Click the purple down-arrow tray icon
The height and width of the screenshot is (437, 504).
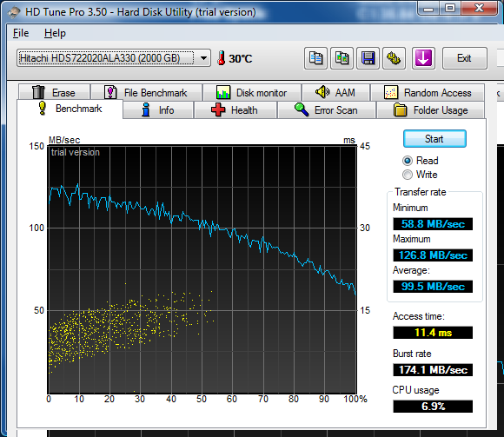[423, 58]
